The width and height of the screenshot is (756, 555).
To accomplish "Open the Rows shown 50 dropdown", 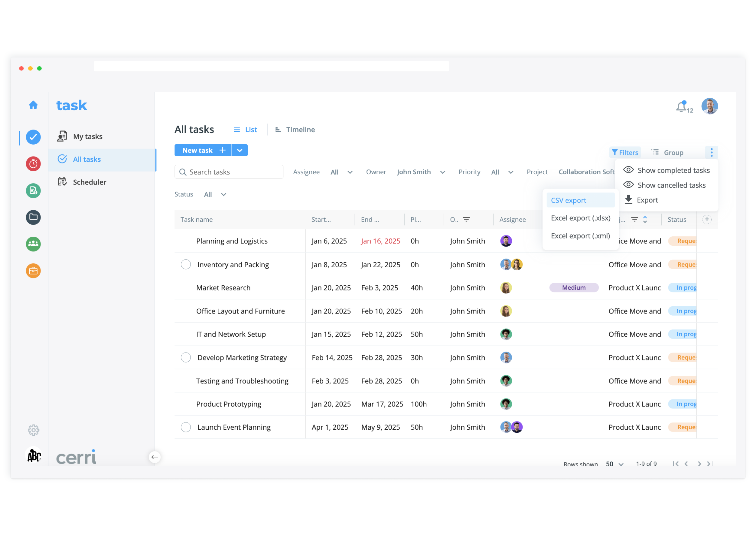I will [614, 464].
